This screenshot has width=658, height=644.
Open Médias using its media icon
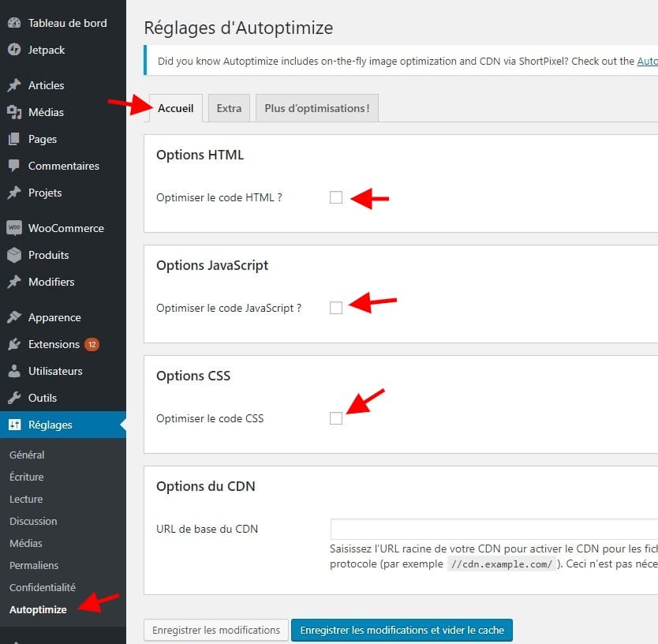[14, 112]
